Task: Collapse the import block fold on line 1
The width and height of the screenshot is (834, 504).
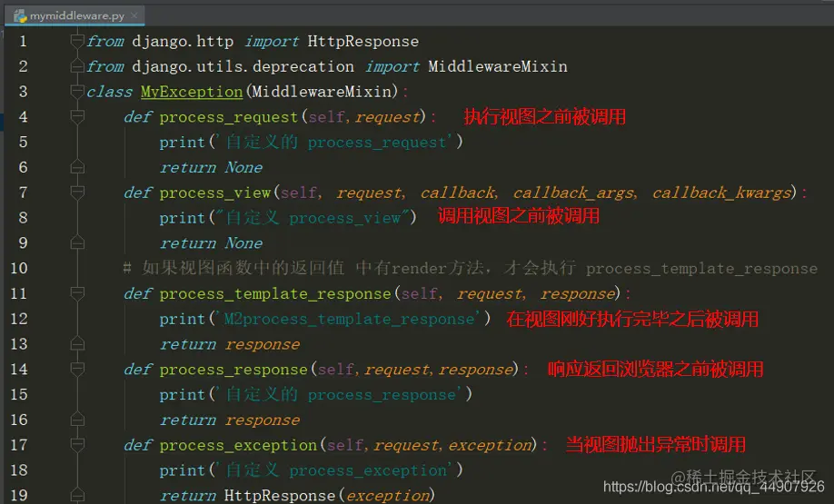Action: pyautogui.click(x=77, y=41)
